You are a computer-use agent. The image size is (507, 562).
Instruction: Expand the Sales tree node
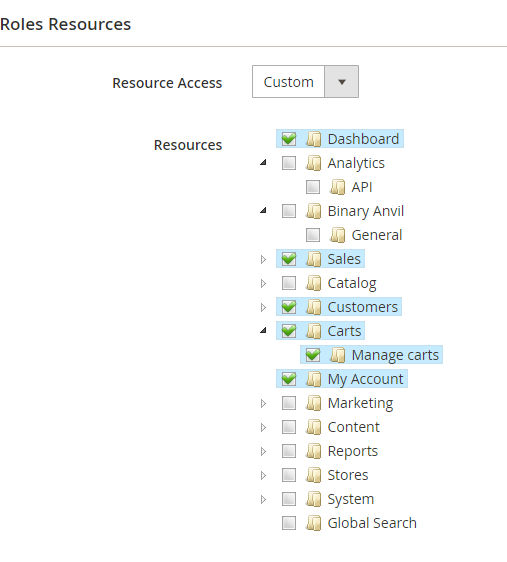(x=263, y=259)
